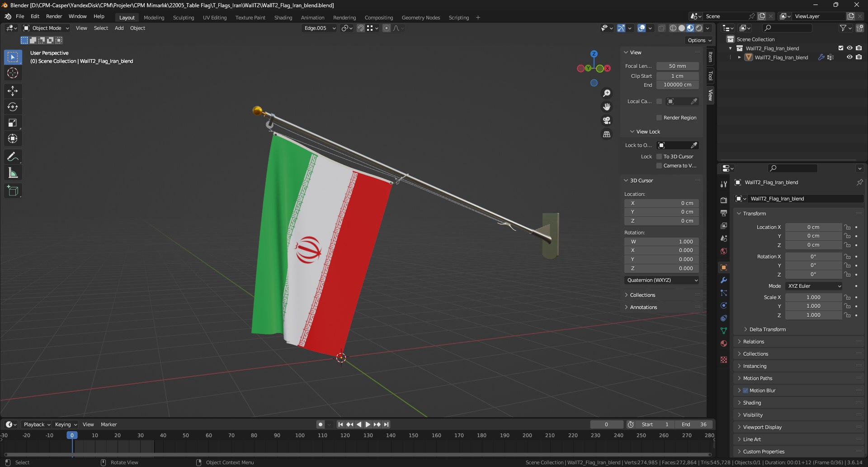Open the Render properties tab icon

724,200
